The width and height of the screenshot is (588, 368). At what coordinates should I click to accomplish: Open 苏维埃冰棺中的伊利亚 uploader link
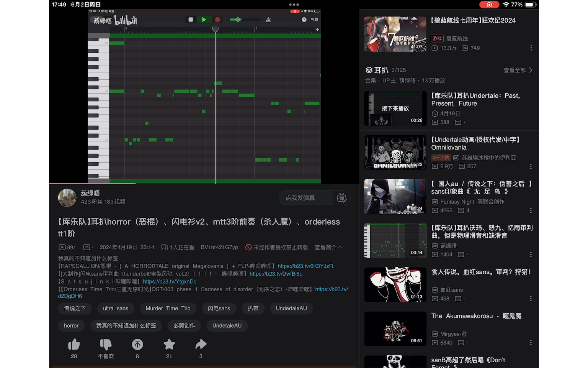click(x=489, y=158)
